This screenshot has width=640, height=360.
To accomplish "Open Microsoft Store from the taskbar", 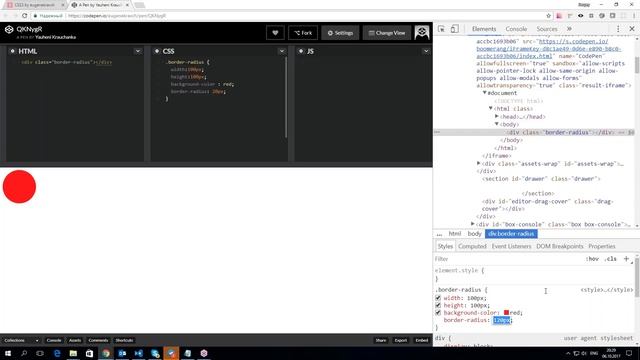I will pos(89,353).
